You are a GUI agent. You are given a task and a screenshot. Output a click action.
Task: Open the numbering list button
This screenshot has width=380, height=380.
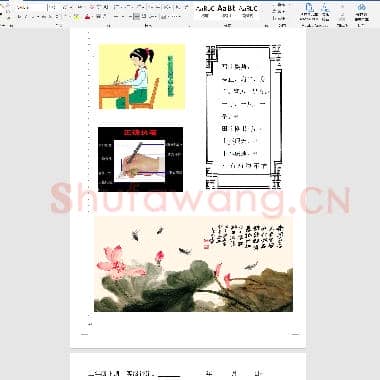[x=129, y=7]
